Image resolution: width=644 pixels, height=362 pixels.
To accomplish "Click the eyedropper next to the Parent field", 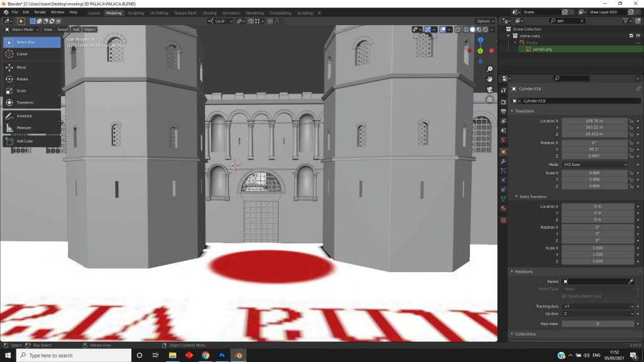I will pyautogui.click(x=630, y=282).
